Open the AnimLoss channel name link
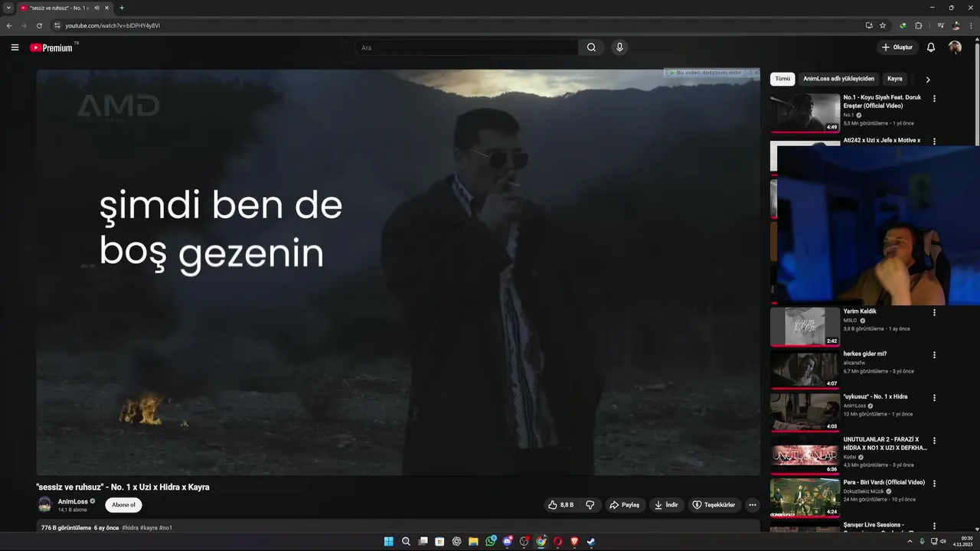 (x=73, y=501)
